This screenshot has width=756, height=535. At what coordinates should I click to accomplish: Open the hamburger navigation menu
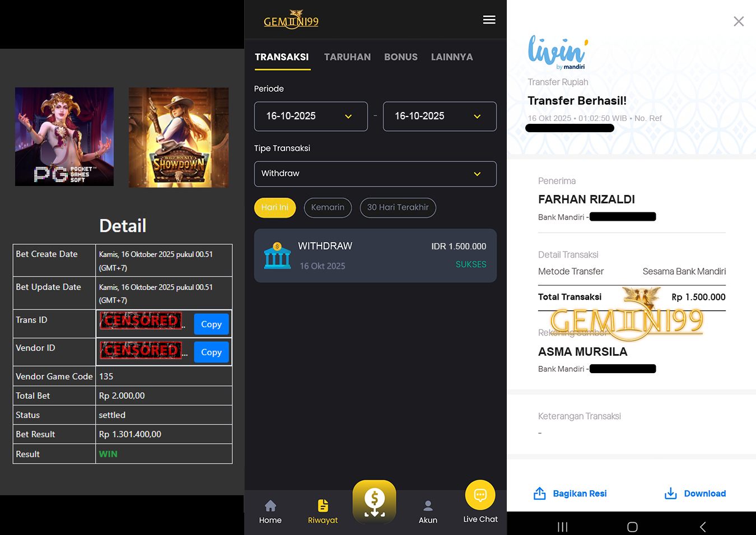point(489,20)
